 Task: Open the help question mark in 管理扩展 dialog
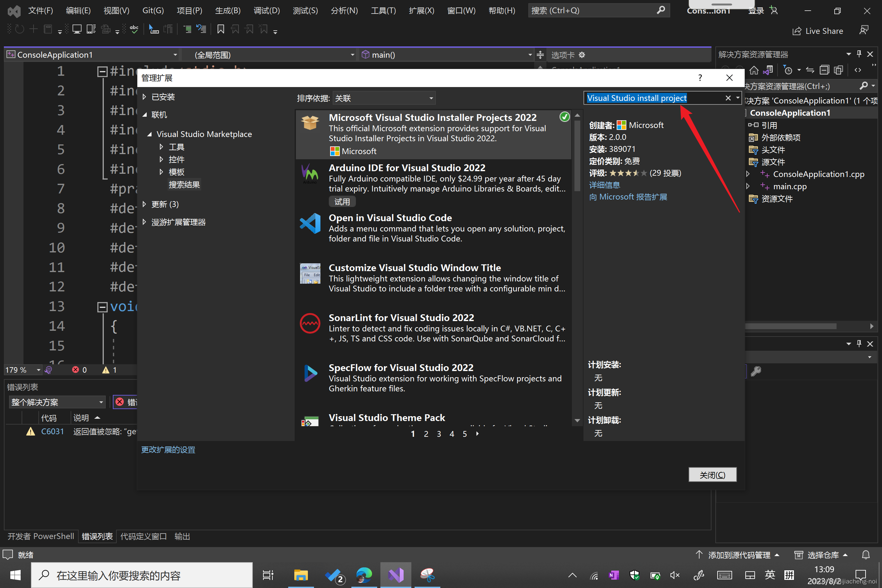point(700,78)
